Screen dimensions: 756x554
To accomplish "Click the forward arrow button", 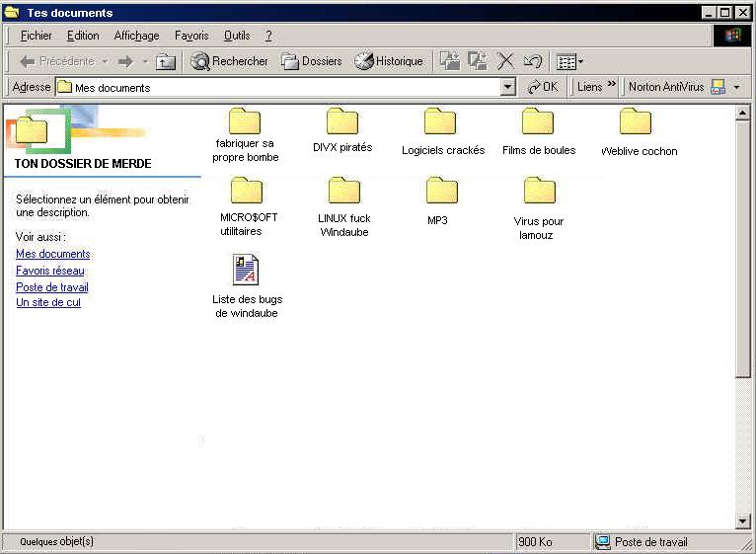I will [x=125, y=61].
